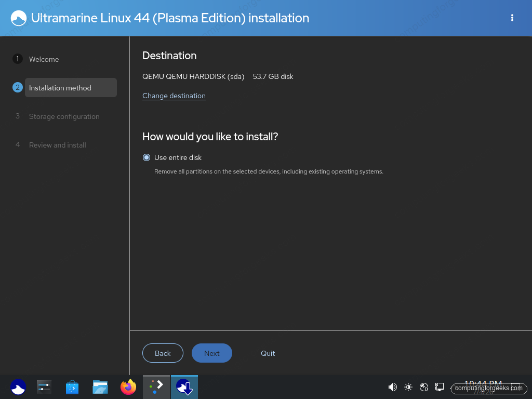Click the 'How would you like to install?' heading

click(210, 137)
